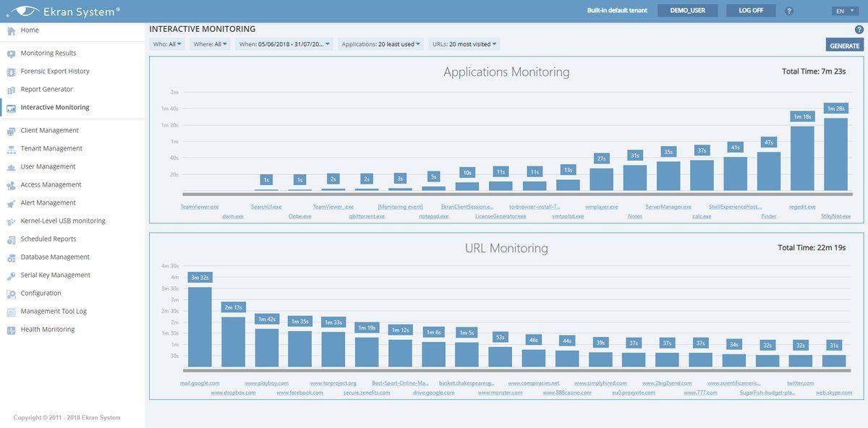Click the Client Management icon
This screenshot has width=868, height=428.
(x=11, y=131)
